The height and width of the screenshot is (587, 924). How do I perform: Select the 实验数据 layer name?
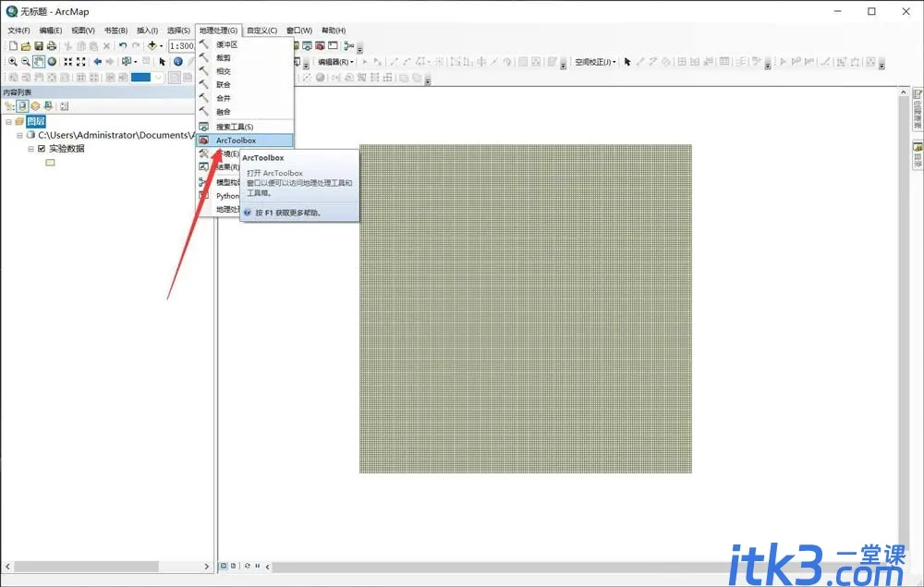[67, 149]
